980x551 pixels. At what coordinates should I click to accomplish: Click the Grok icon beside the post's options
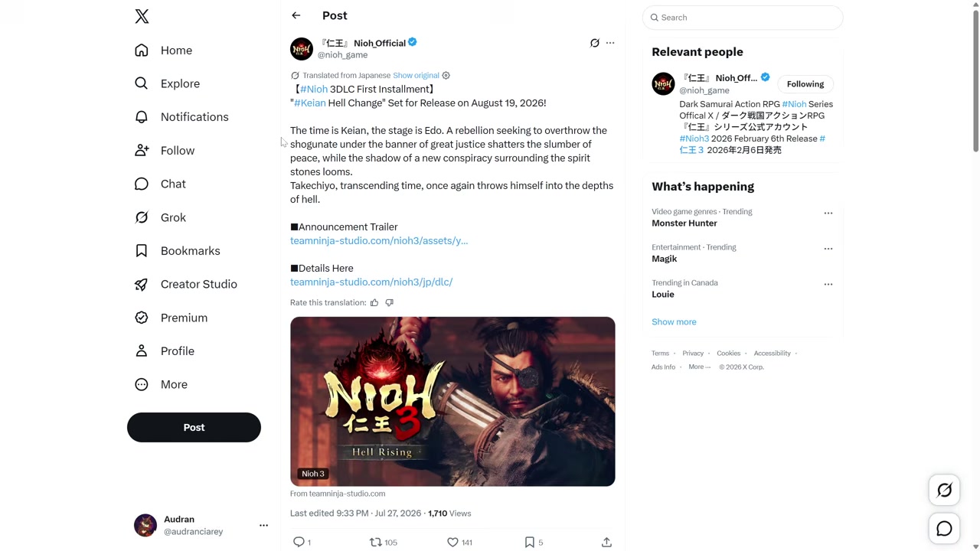tap(595, 43)
